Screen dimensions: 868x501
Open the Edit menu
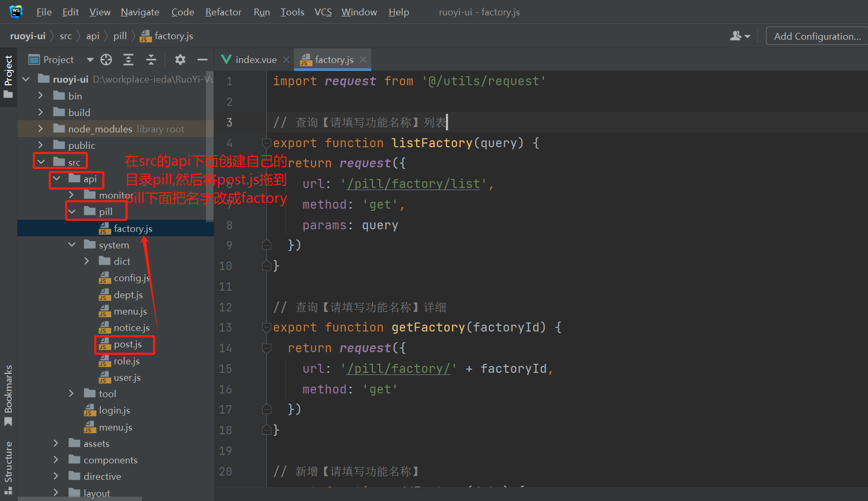coord(70,12)
